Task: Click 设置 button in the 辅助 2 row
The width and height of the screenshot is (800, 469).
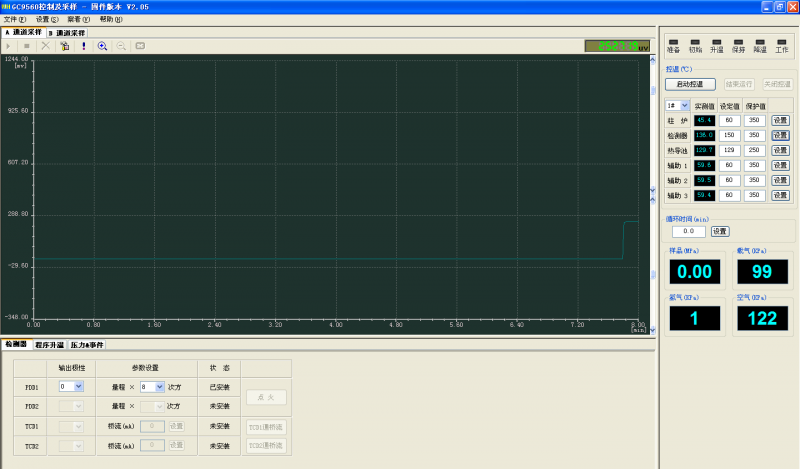Action: (780, 180)
